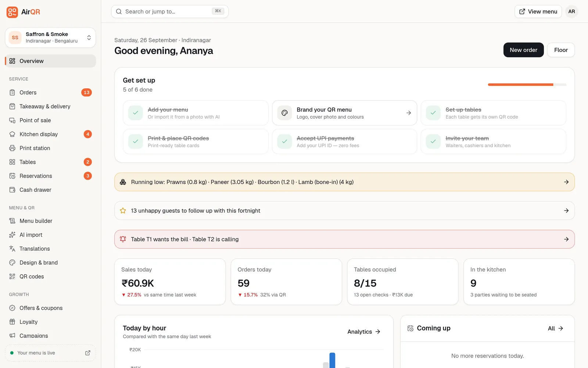Click the Kitchen display chef hat icon

point(12,134)
